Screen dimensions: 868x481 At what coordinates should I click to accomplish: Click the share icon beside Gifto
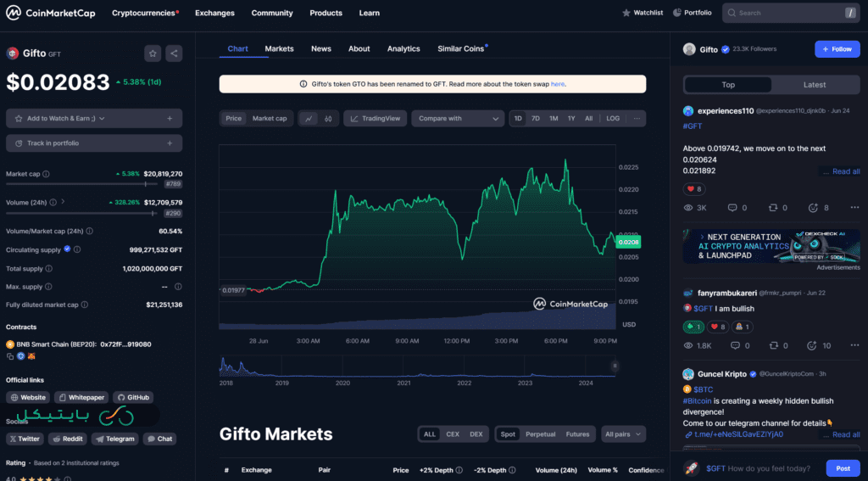coord(174,53)
